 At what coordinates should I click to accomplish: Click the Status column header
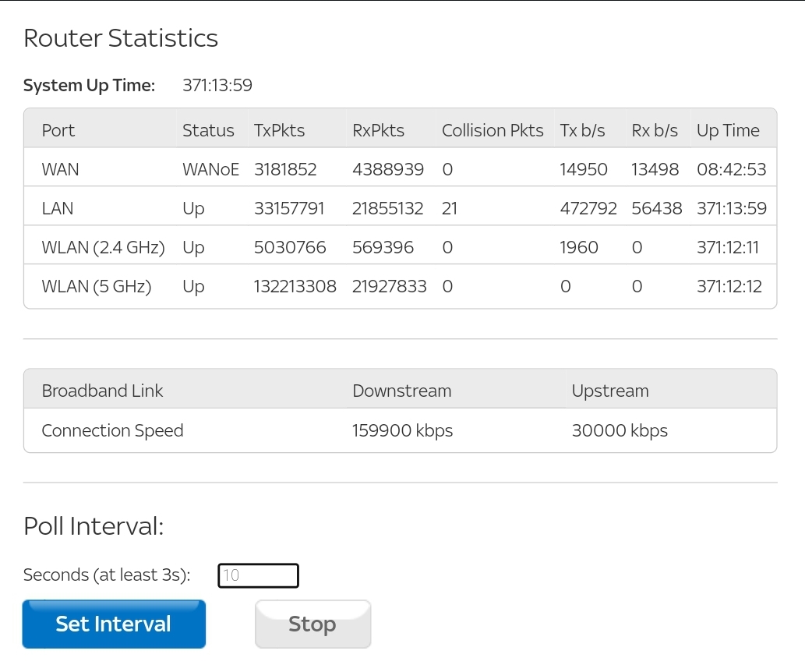click(x=208, y=130)
